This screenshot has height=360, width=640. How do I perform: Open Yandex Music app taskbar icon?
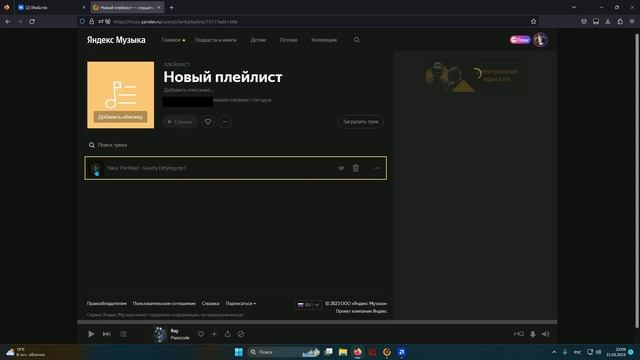point(387,352)
